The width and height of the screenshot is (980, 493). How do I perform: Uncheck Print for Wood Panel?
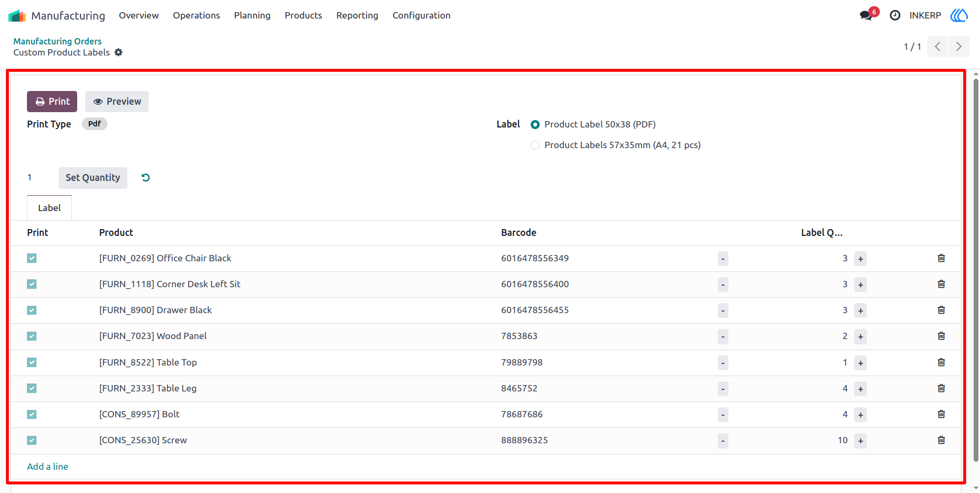point(32,336)
